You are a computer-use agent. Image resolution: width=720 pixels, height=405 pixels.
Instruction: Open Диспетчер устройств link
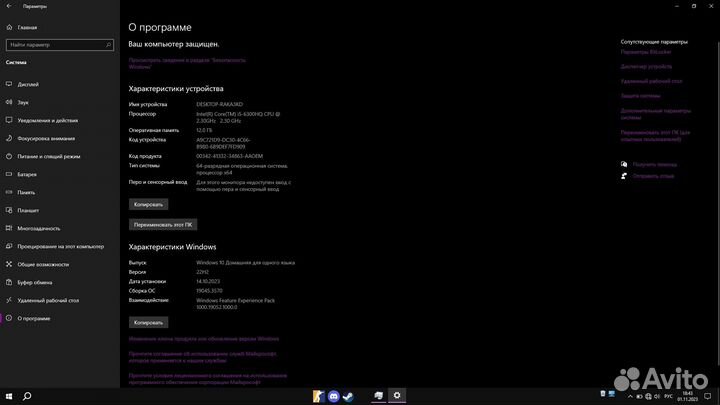[x=646, y=67]
